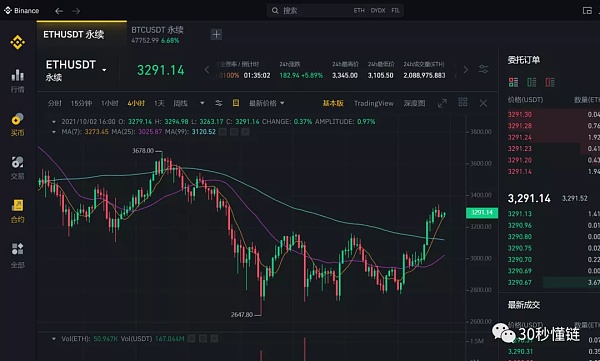Click the 3678.00 high label on chart
Viewport: 600px width, 361px height.
143,151
